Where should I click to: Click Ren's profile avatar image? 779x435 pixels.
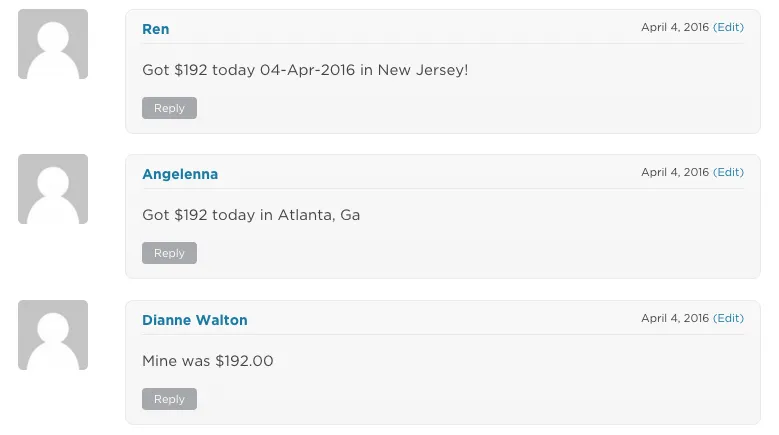[x=53, y=44]
